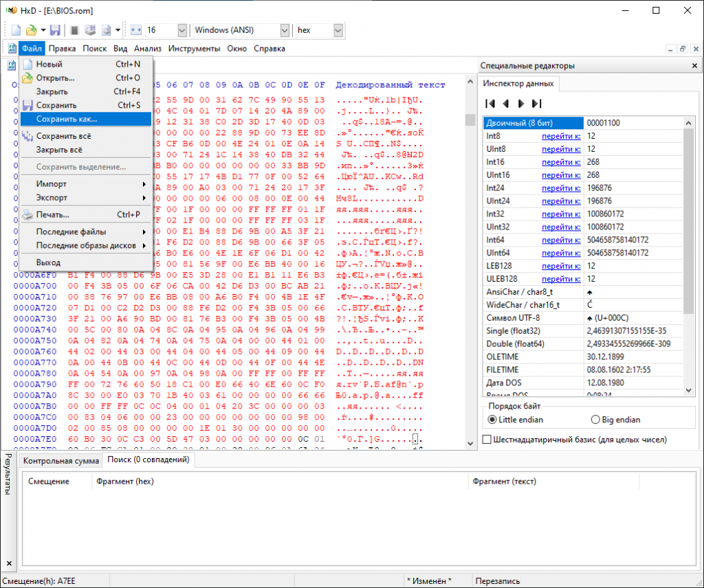Go to last byte in data inspector
Image resolution: width=704 pixels, height=588 pixels.
pyautogui.click(x=536, y=104)
